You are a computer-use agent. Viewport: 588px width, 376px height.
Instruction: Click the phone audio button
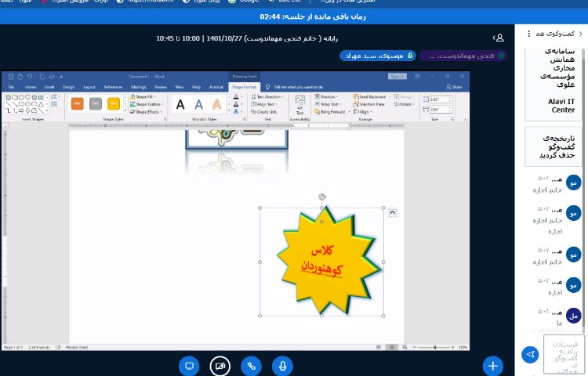pyautogui.click(x=251, y=366)
